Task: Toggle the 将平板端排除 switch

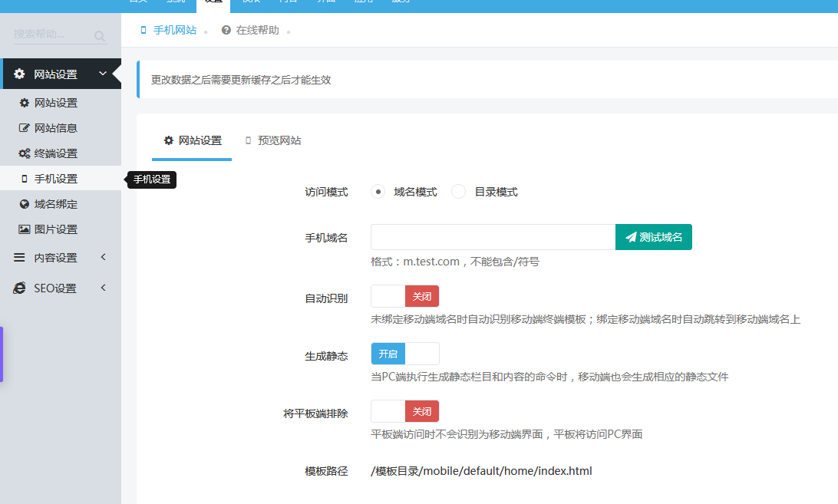Action: tap(404, 411)
